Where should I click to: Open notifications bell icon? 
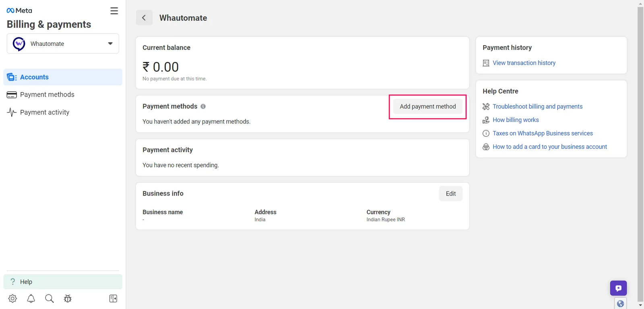[31, 299]
